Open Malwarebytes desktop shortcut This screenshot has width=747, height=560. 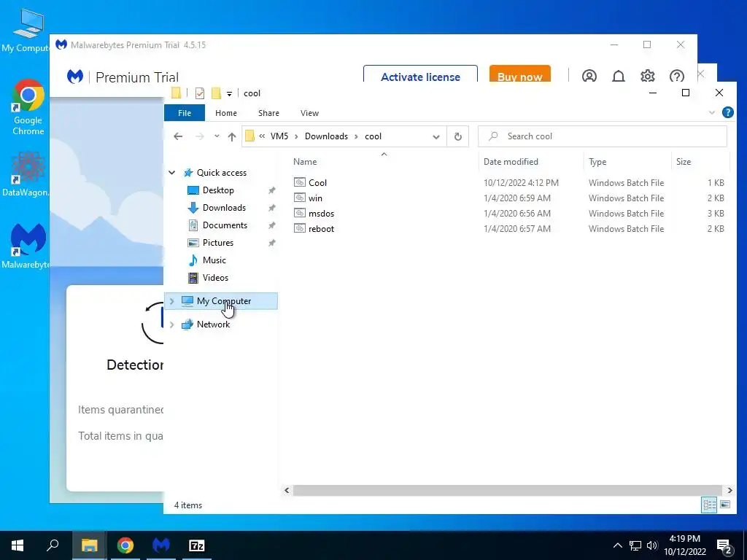point(27,246)
